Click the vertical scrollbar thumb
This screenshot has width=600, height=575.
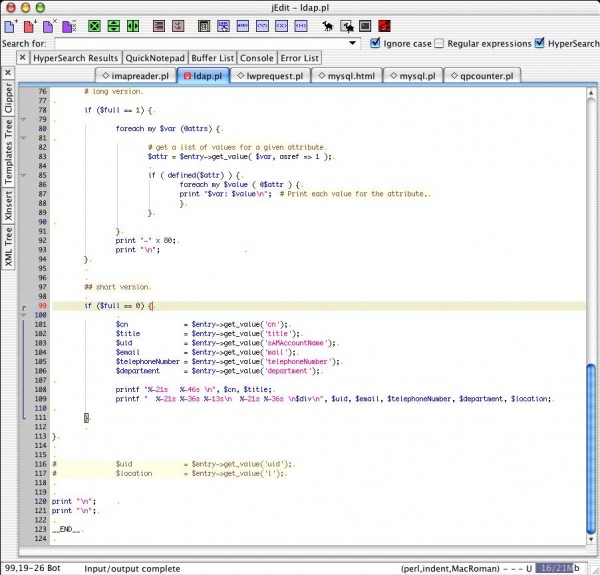click(x=591, y=448)
